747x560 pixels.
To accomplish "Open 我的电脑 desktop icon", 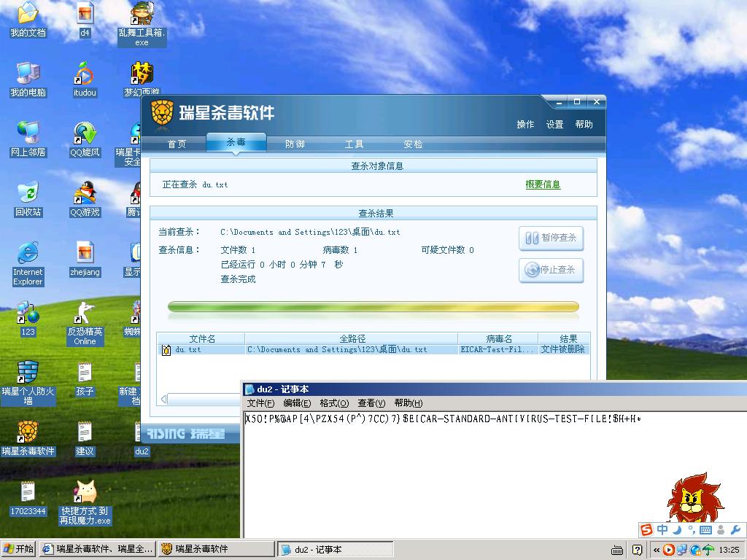I will click(28, 79).
